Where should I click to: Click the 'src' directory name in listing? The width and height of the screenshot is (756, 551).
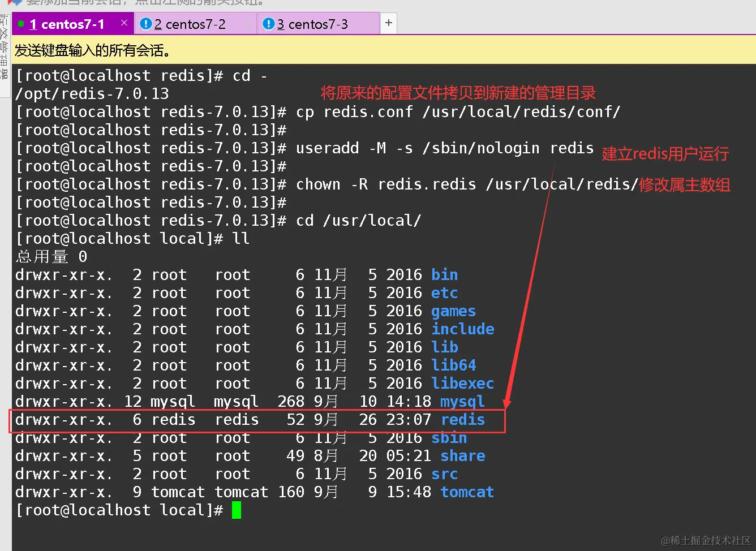(x=445, y=474)
